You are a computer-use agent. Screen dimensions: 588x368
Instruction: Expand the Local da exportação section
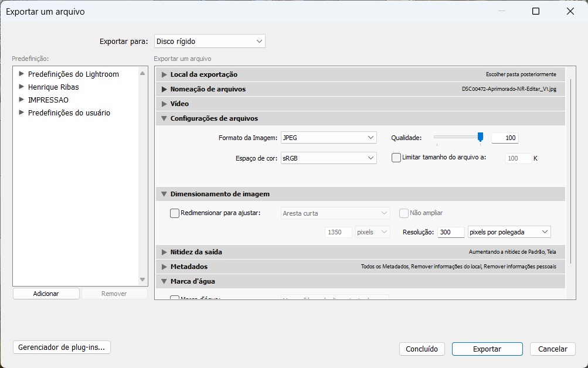165,74
